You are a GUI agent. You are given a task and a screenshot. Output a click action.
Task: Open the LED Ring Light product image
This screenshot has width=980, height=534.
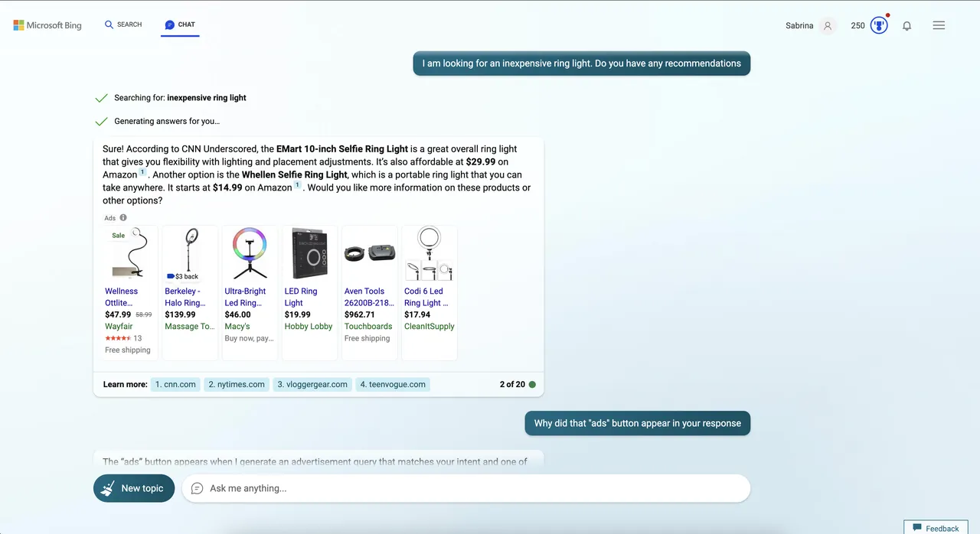tap(309, 253)
